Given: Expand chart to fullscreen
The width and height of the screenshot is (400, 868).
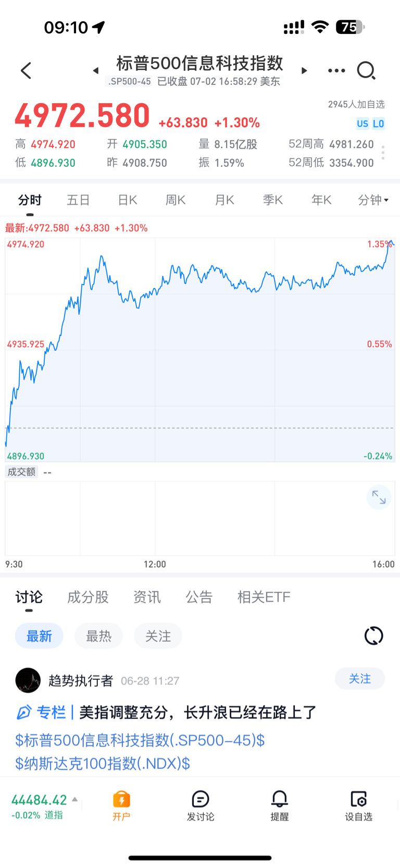Looking at the screenshot, I should (379, 498).
